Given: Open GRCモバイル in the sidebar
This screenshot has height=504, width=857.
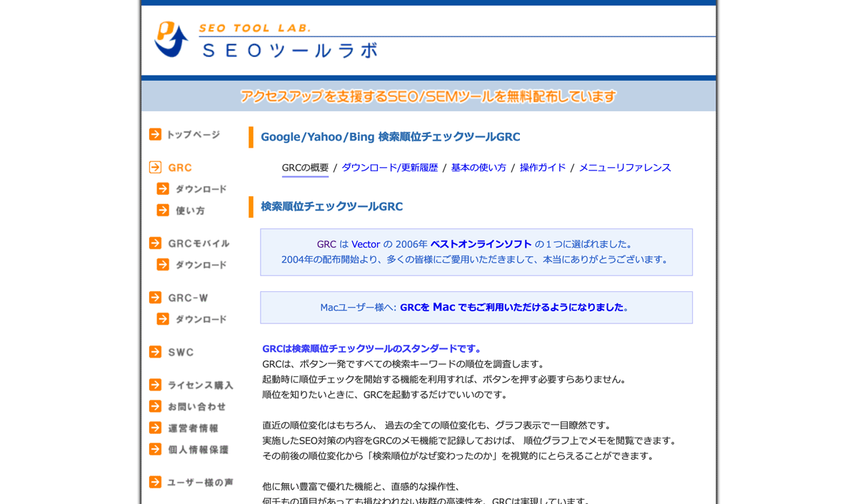Looking at the screenshot, I should coord(199,243).
